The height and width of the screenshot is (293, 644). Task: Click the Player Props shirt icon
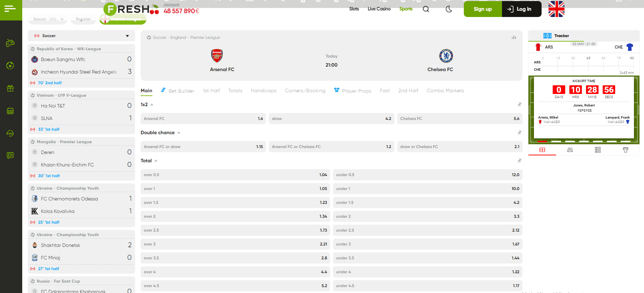click(x=336, y=90)
